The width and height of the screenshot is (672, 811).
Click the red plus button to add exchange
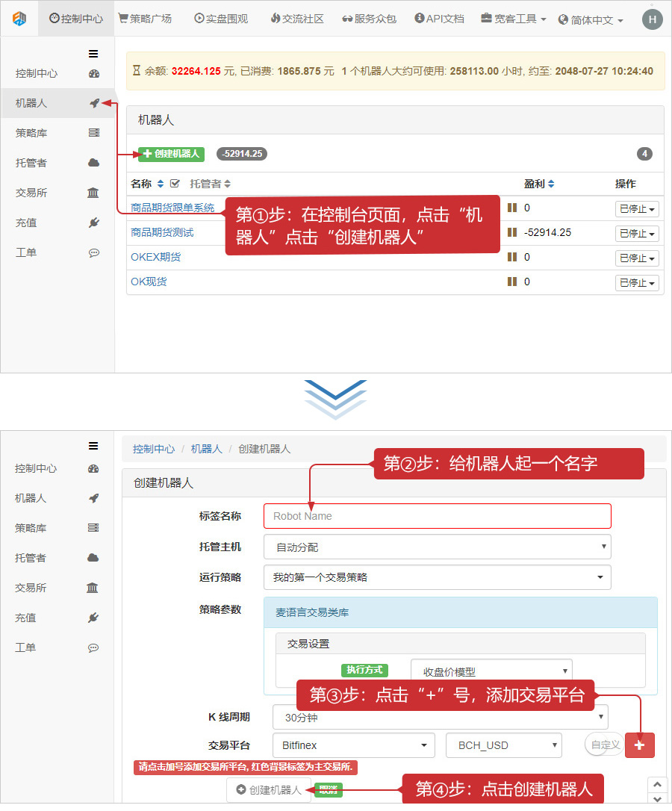[x=640, y=745]
